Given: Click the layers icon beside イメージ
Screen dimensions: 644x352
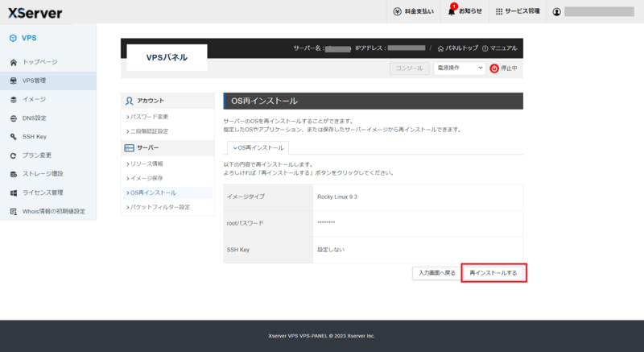Looking at the screenshot, I should coord(14,99).
